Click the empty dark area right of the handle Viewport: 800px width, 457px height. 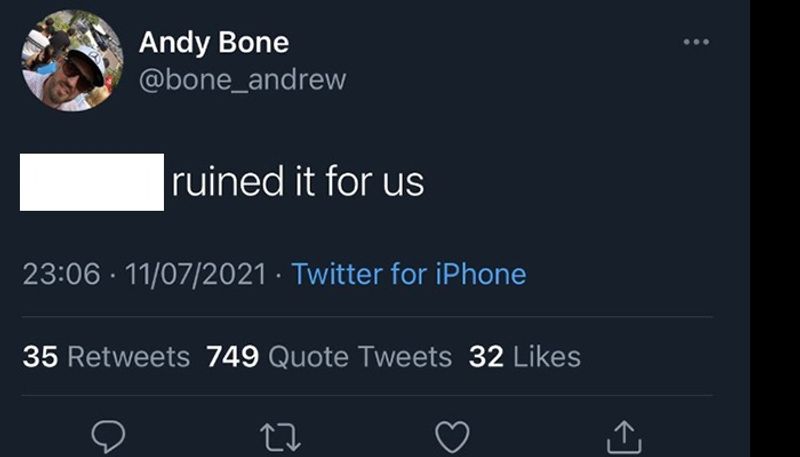coord(500,80)
